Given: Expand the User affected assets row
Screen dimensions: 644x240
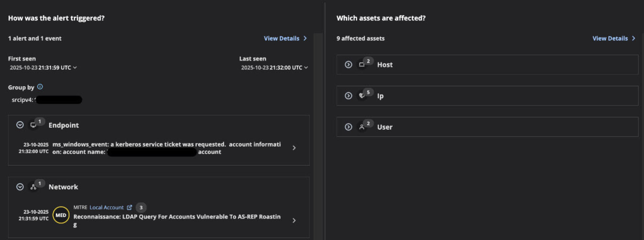Looking at the screenshot, I should pos(348,127).
